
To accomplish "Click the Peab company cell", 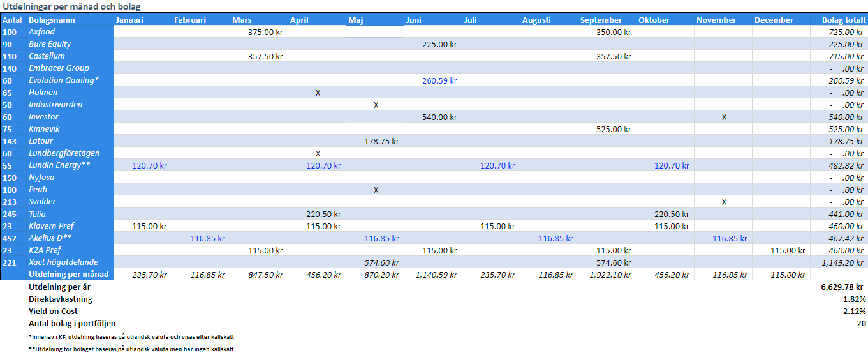I will (70, 190).
